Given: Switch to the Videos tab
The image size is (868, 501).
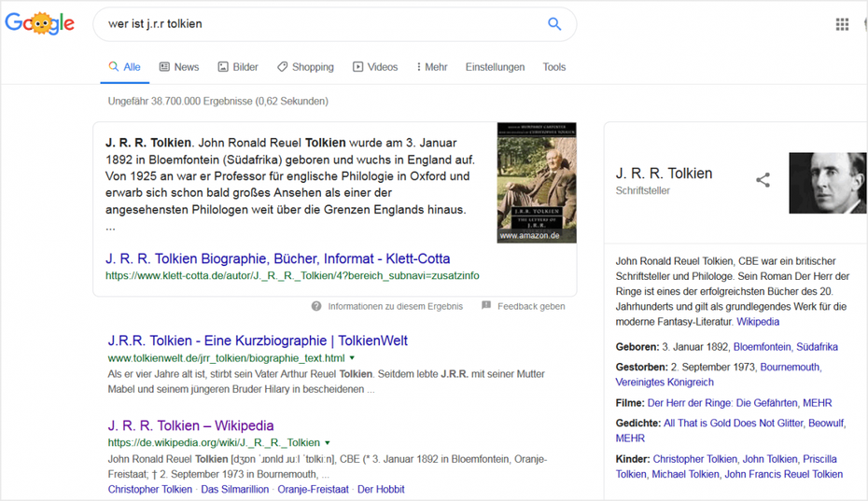Looking at the screenshot, I should point(375,67).
